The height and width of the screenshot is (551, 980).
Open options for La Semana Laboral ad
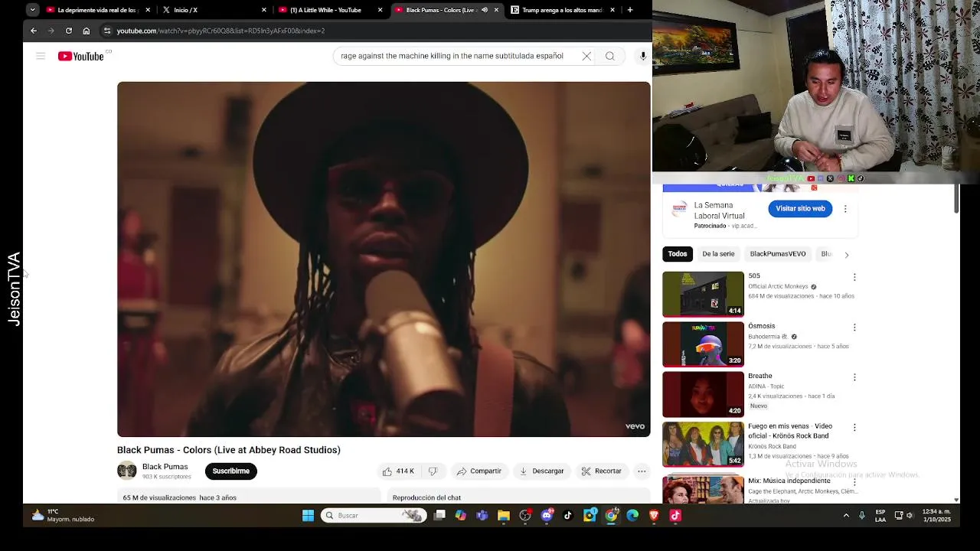[x=845, y=208]
